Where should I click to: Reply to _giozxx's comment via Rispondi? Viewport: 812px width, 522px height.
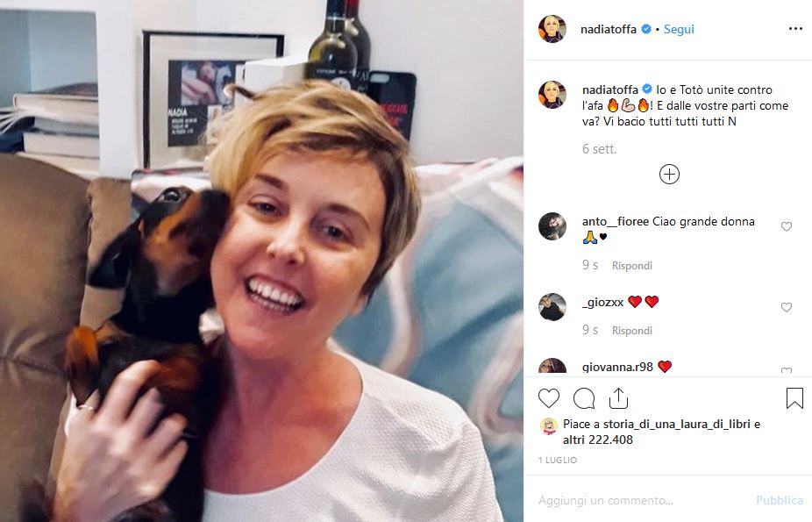[x=631, y=331]
